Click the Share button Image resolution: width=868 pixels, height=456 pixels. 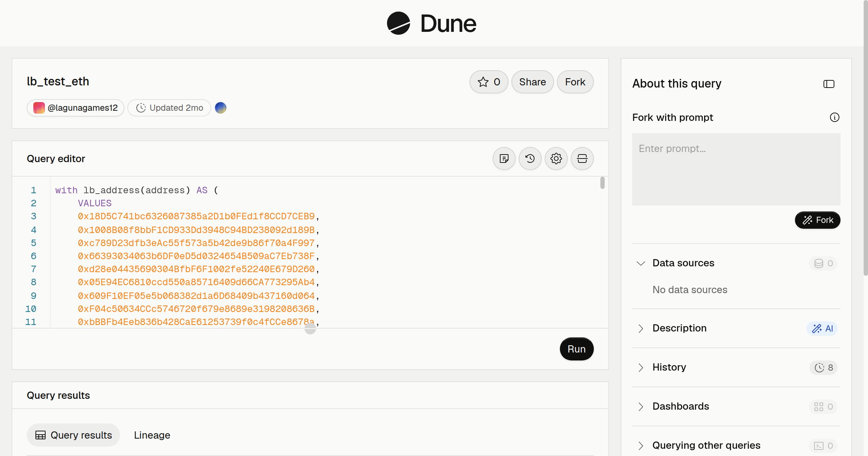532,82
